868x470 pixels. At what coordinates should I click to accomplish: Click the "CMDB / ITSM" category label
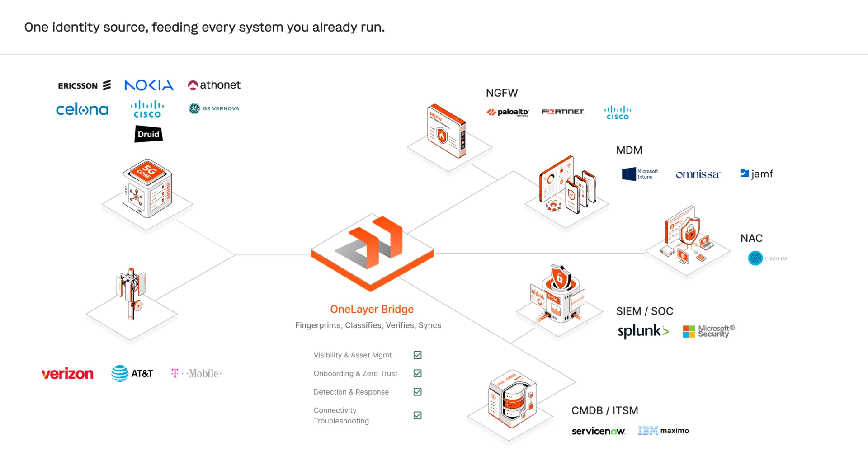[x=605, y=411]
